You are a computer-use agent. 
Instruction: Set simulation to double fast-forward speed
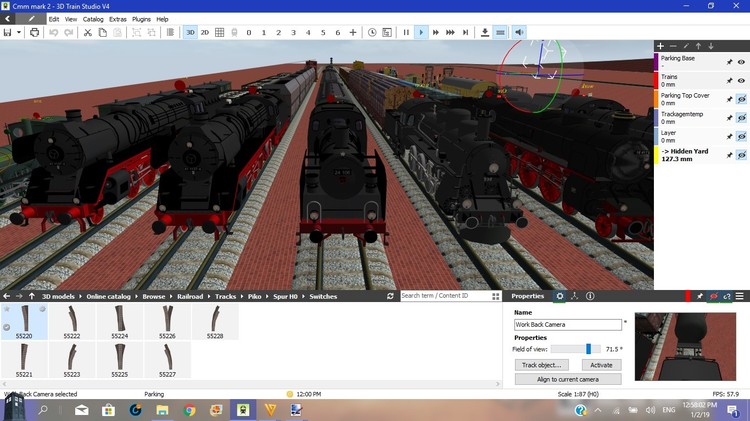436,33
